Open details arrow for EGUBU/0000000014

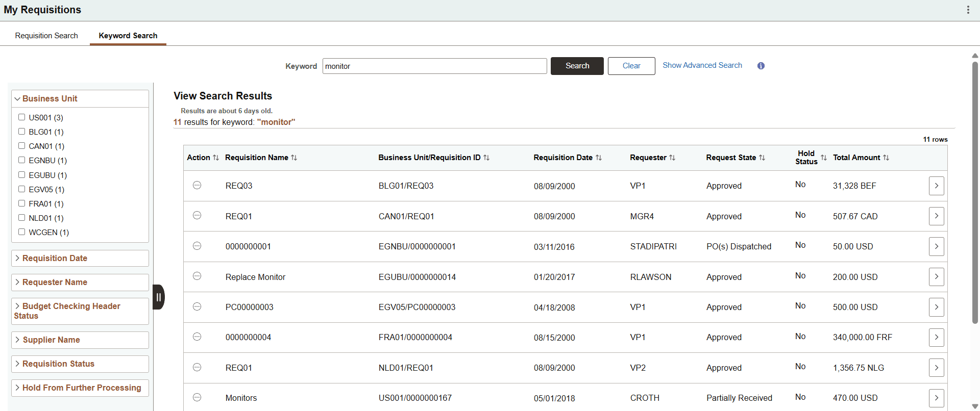936,276
